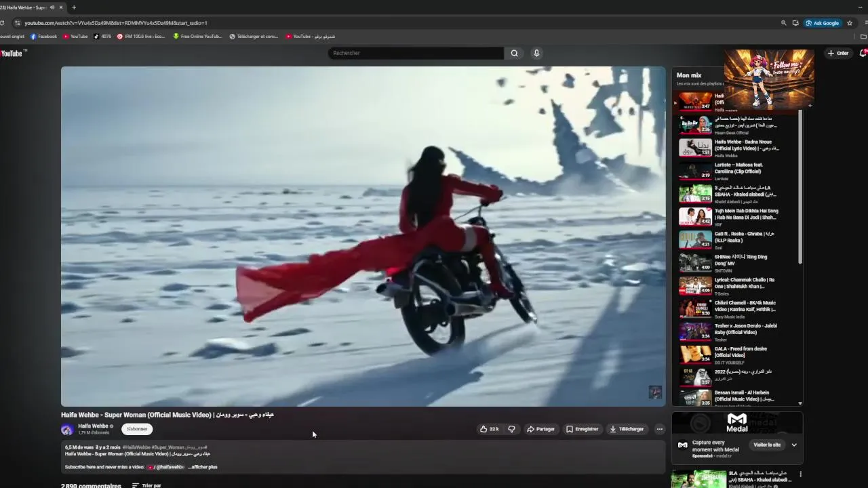The height and width of the screenshot is (488, 868).
Task: Open options for suggested SBAHA video
Action: point(801,474)
